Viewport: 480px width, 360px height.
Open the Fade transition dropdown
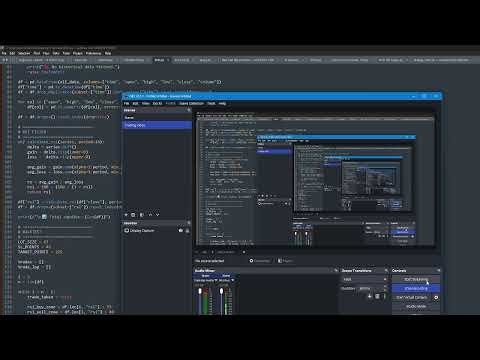(x=364, y=279)
